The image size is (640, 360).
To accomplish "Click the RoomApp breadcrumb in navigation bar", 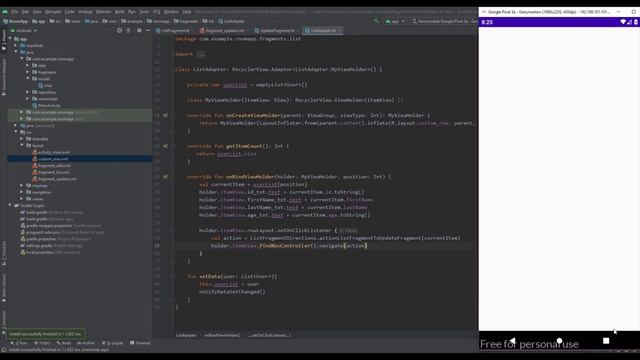I will (15, 21).
